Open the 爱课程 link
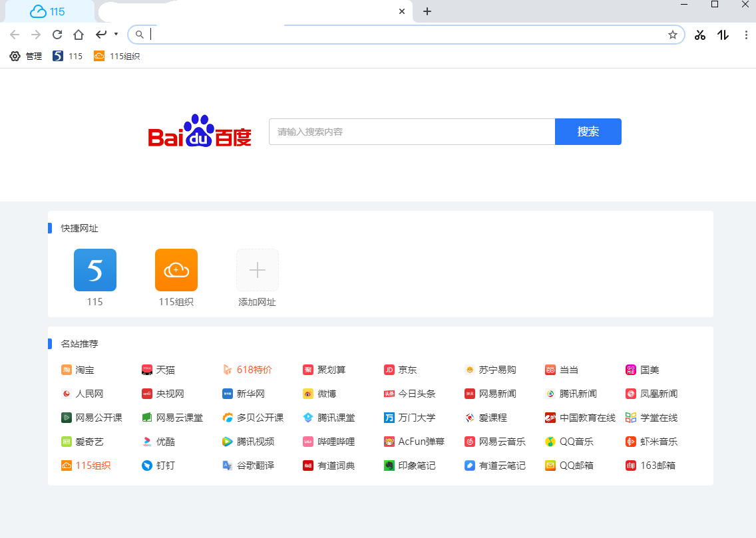 click(486, 418)
